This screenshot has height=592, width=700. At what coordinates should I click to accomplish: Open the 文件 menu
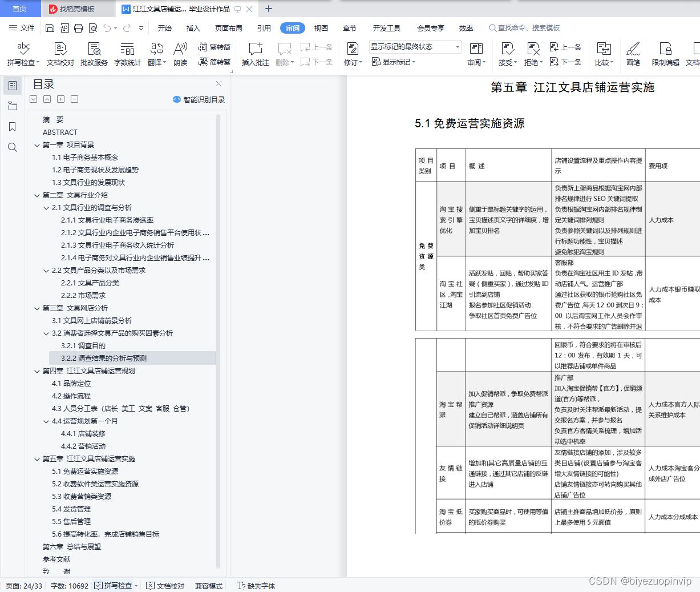point(22,27)
